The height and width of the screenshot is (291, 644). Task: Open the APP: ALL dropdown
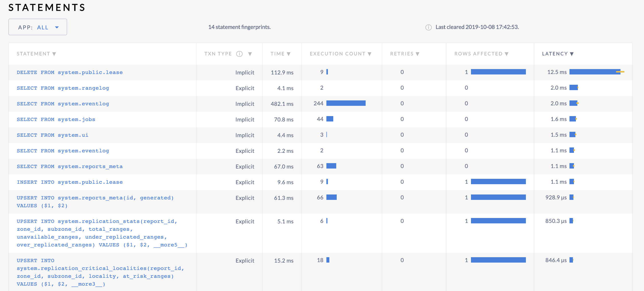[38, 27]
